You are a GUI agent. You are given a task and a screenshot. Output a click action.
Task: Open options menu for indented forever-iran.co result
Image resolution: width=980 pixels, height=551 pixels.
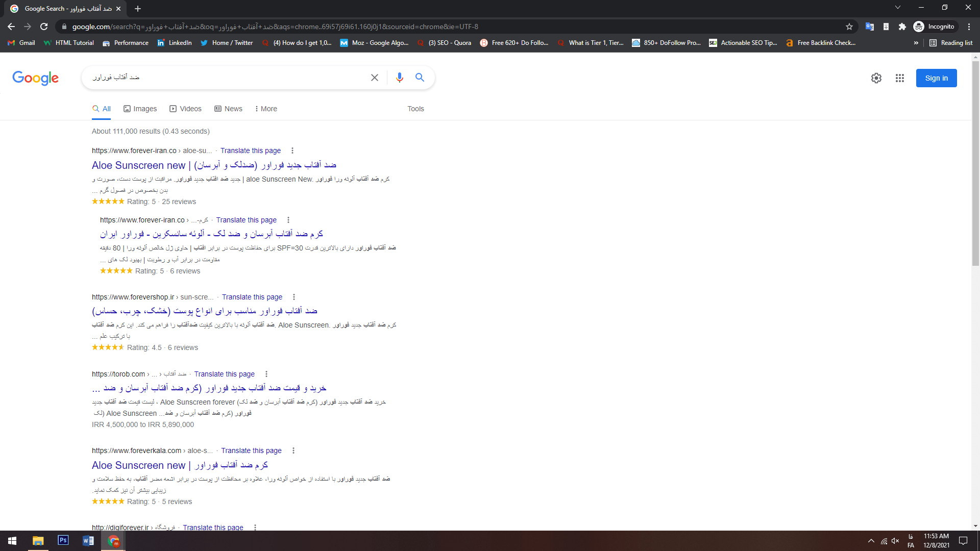[288, 220]
